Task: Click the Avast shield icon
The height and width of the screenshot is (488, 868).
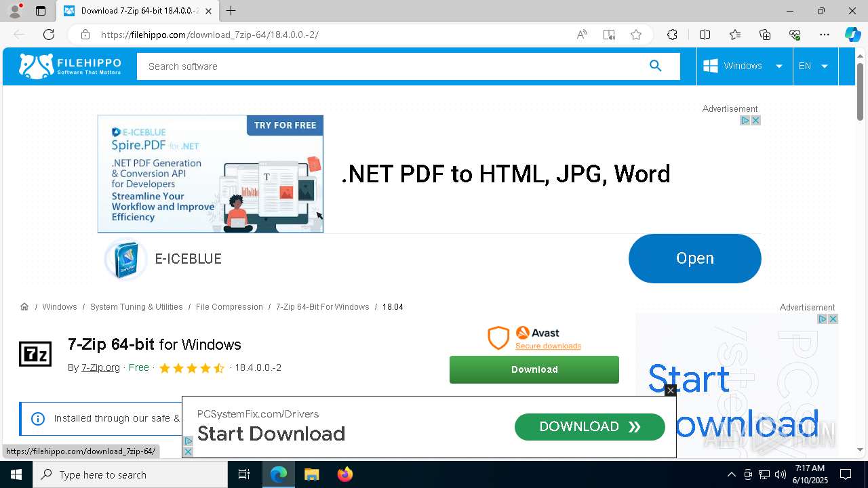Action: [498, 338]
